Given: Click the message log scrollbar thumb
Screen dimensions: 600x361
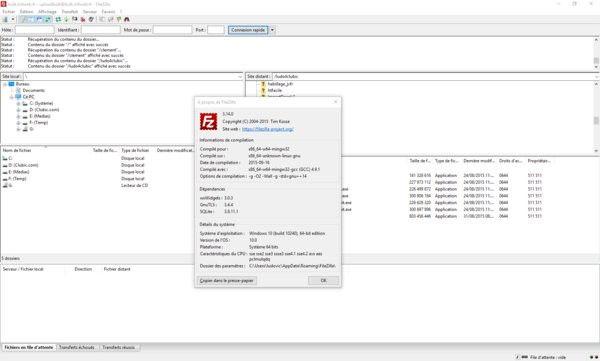Looking at the screenshot, I should point(596,61).
